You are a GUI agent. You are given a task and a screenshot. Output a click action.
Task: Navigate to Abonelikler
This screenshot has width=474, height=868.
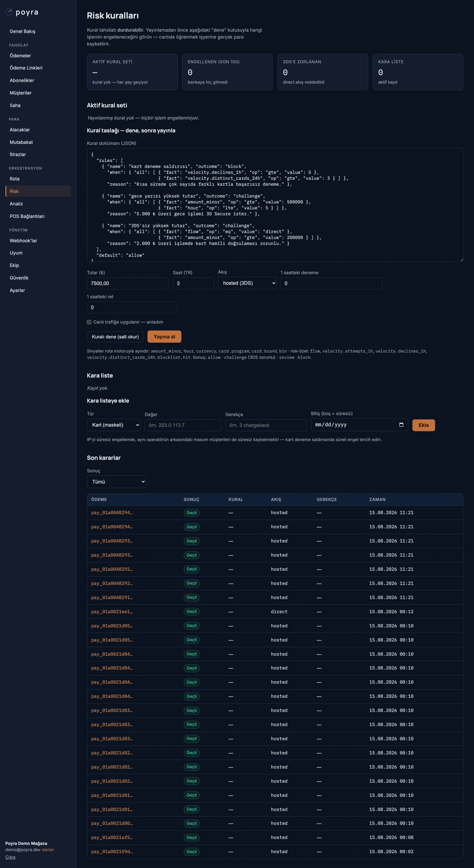point(38,80)
